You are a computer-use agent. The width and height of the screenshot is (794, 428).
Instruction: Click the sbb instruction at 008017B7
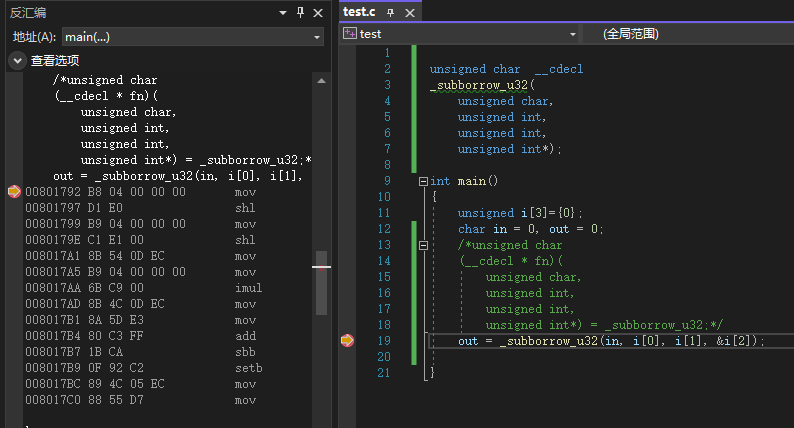(x=245, y=352)
